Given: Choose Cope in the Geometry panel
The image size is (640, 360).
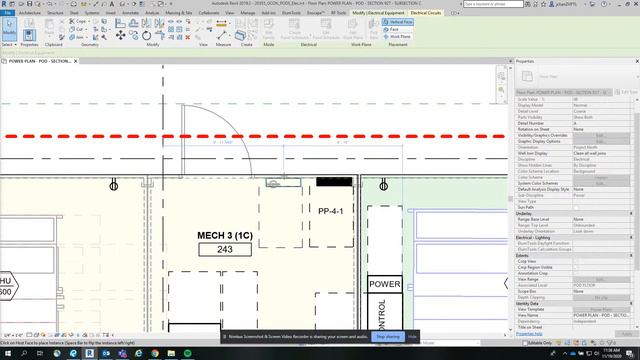Looking at the screenshot, I should [78, 21].
